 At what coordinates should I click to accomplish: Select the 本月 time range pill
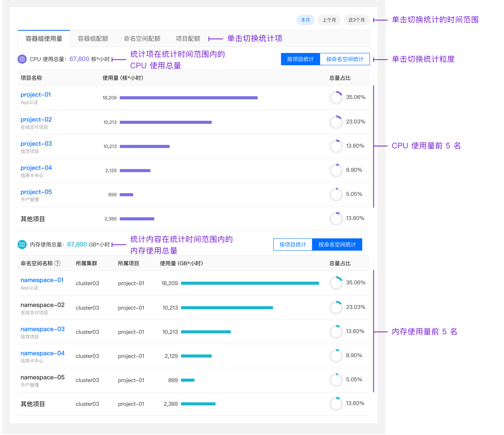[305, 20]
